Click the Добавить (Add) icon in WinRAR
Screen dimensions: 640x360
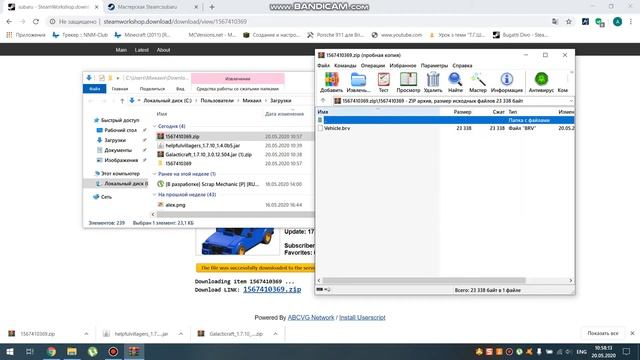point(331,82)
